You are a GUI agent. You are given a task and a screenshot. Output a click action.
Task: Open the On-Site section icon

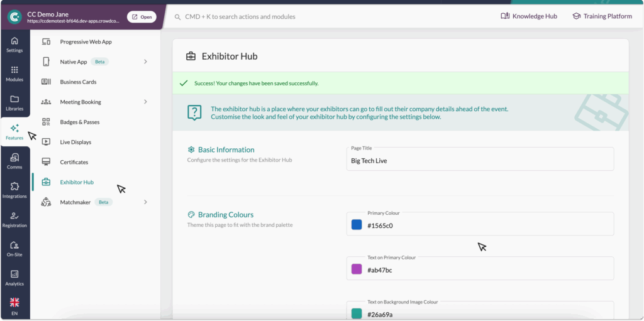point(14,248)
